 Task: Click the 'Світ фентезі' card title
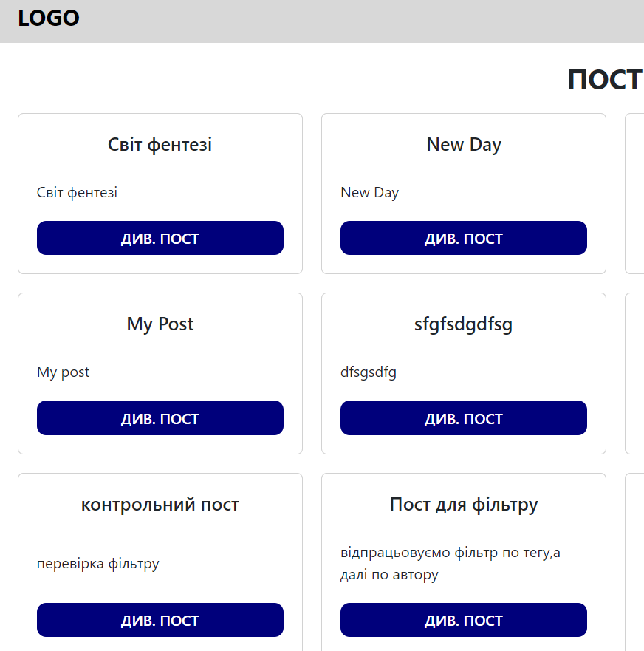(x=160, y=145)
